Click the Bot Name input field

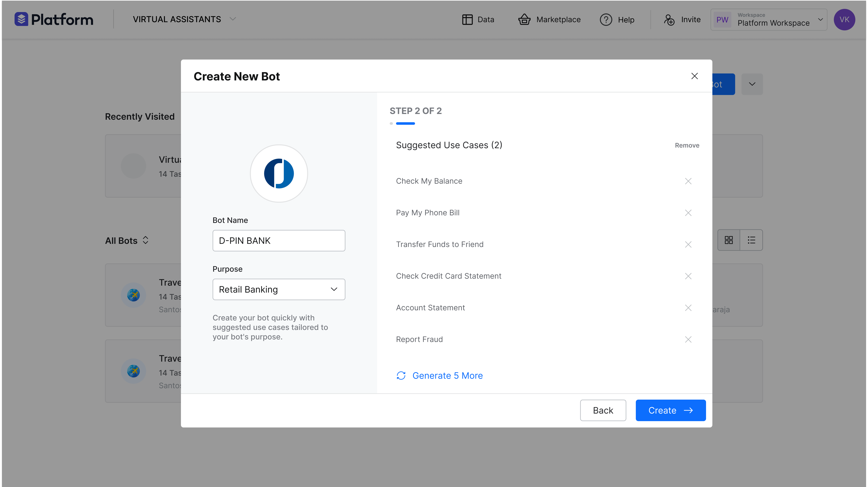pyautogui.click(x=278, y=240)
